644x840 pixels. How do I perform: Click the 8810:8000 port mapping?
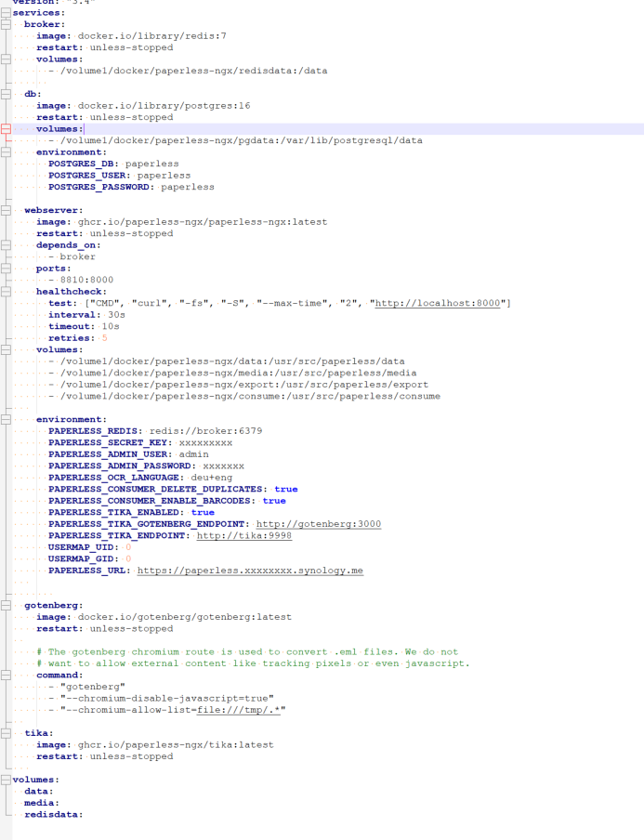[86, 280]
